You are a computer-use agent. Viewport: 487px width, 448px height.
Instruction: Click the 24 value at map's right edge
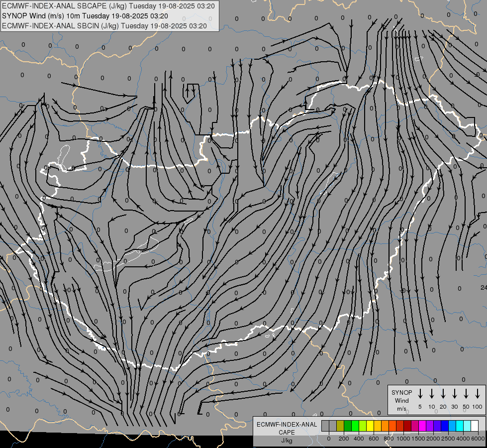[484, 288]
